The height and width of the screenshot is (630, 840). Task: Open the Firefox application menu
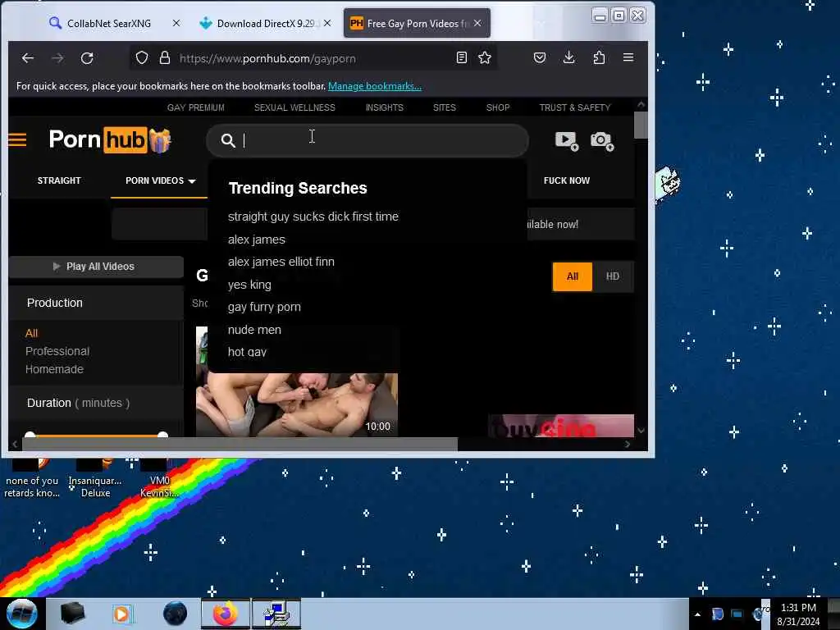[628, 57]
